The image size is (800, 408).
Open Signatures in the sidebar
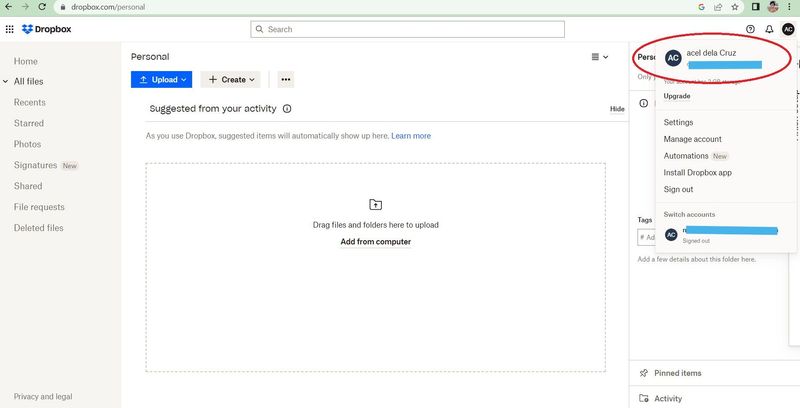pos(35,165)
